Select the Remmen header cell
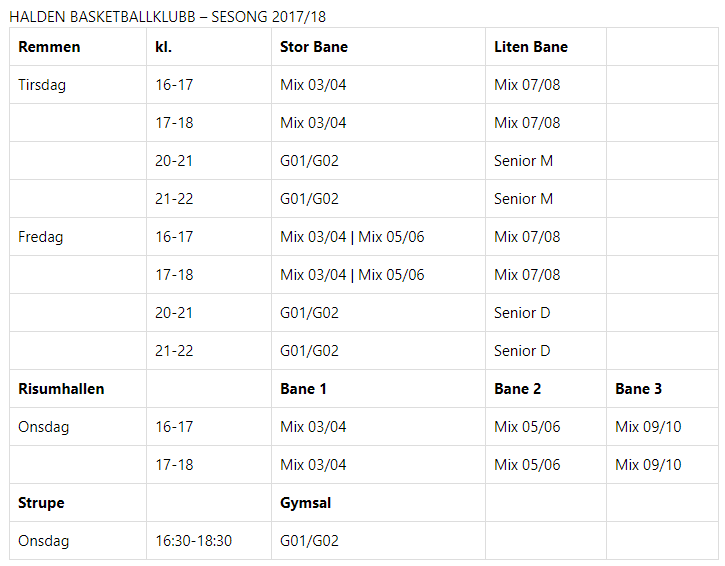Image resolution: width=725 pixels, height=566 pixels. point(49,47)
